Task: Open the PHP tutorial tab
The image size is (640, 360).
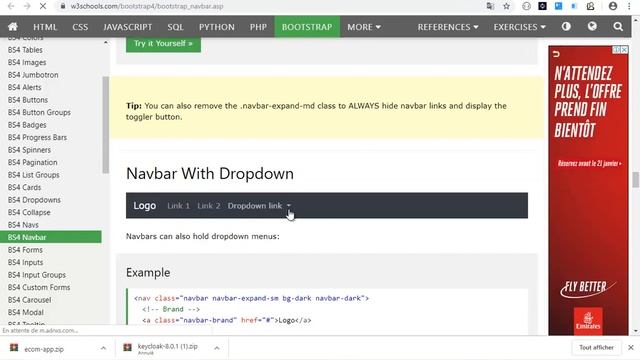Action: (258, 27)
